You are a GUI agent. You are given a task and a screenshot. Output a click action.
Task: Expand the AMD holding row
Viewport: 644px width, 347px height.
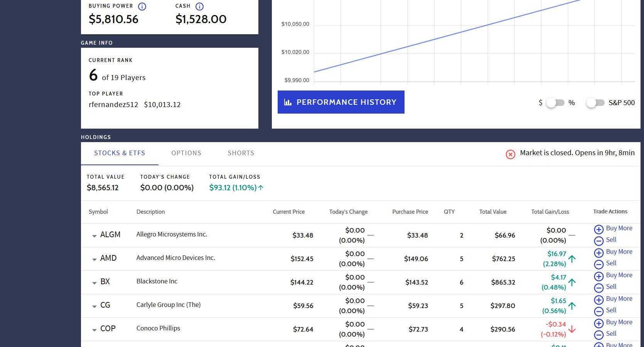pos(94,259)
